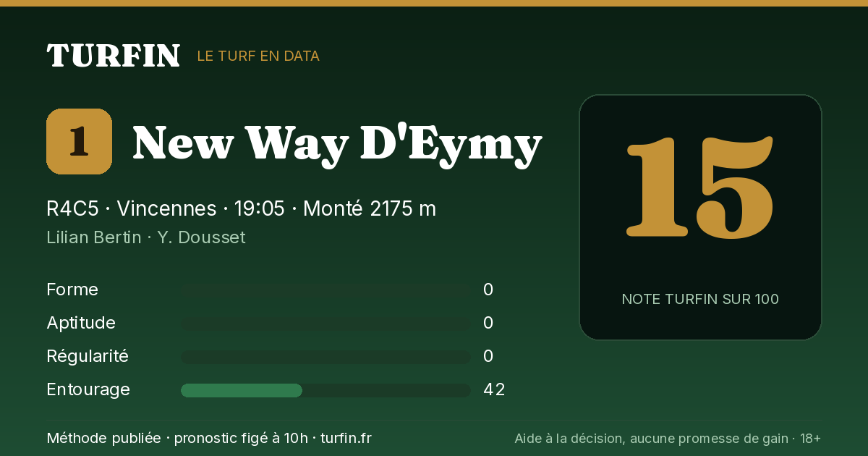Click the Aptitude label
This screenshot has width=868, height=456.
click(x=81, y=323)
